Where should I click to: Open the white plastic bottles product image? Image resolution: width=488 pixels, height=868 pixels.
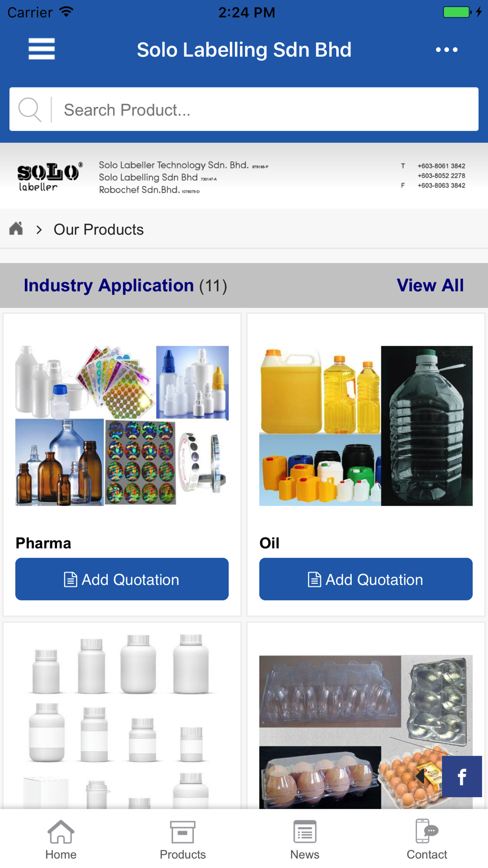click(122, 721)
